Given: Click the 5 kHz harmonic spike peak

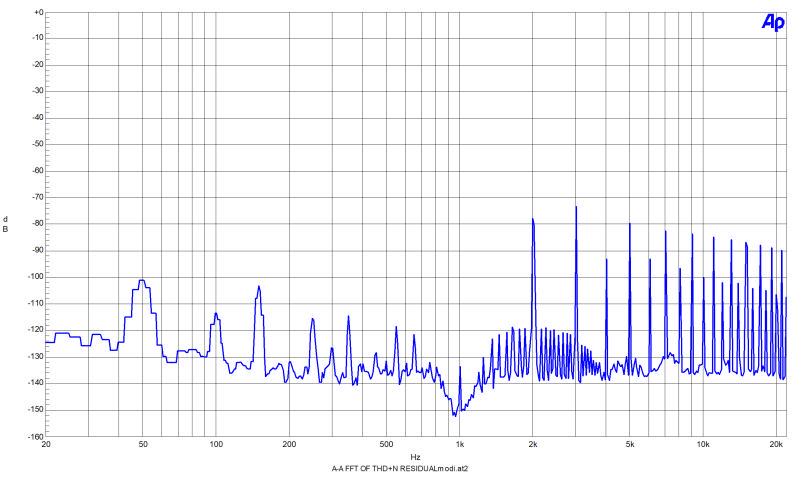Looking at the screenshot, I should (x=630, y=223).
